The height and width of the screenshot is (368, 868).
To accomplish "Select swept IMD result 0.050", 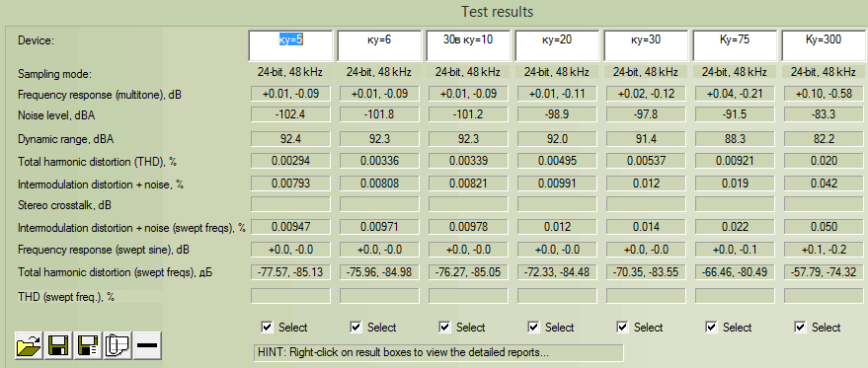I will [824, 226].
